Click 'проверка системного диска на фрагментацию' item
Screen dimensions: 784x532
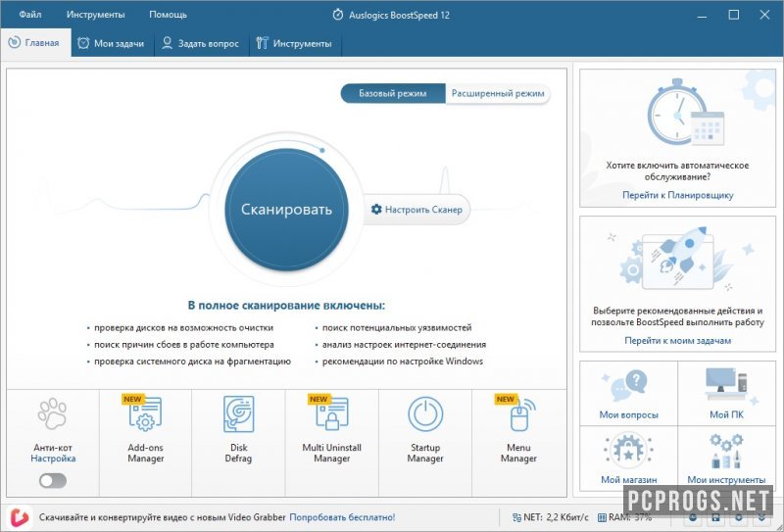pyautogui.click(x=192, y=361)
